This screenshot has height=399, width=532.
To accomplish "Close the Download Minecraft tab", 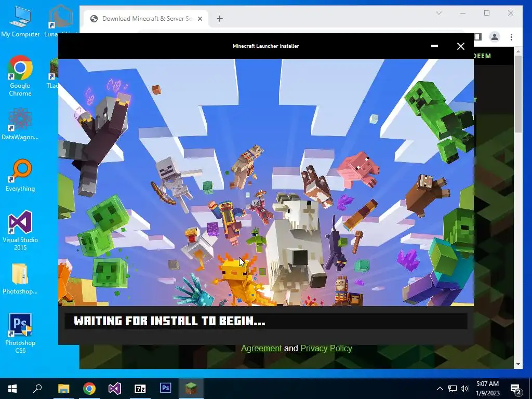I will click(200, 19).
